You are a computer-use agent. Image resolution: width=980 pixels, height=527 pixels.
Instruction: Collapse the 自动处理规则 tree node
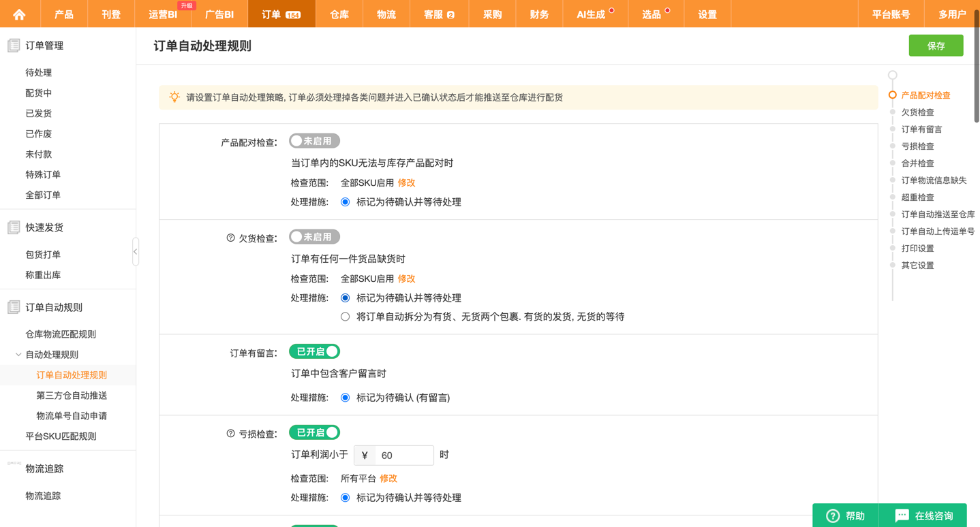point(18,355)
